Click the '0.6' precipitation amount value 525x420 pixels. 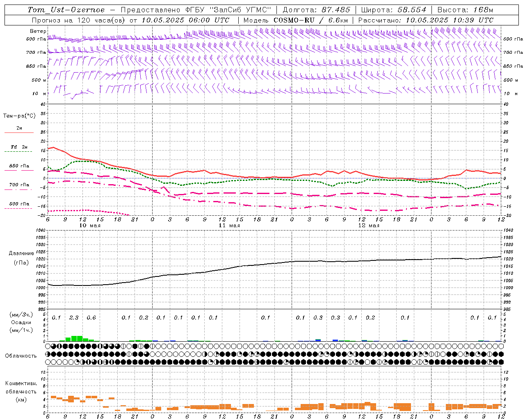tap(91, 317)
